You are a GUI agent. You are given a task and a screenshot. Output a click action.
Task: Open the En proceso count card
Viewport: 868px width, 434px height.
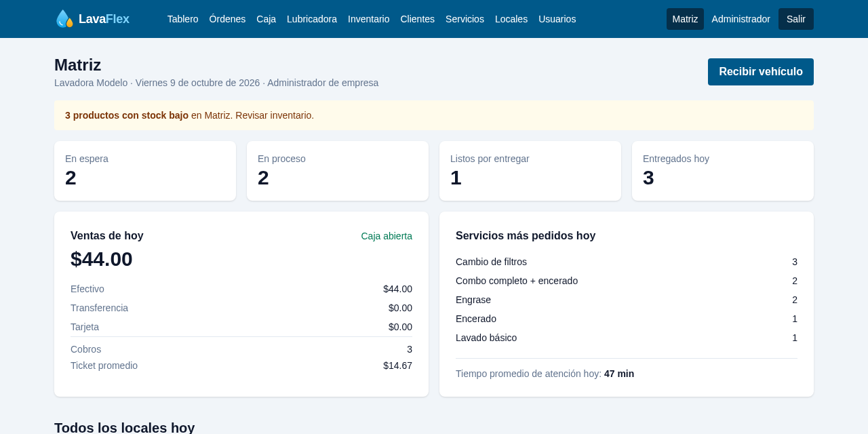[x=338, y=171]
